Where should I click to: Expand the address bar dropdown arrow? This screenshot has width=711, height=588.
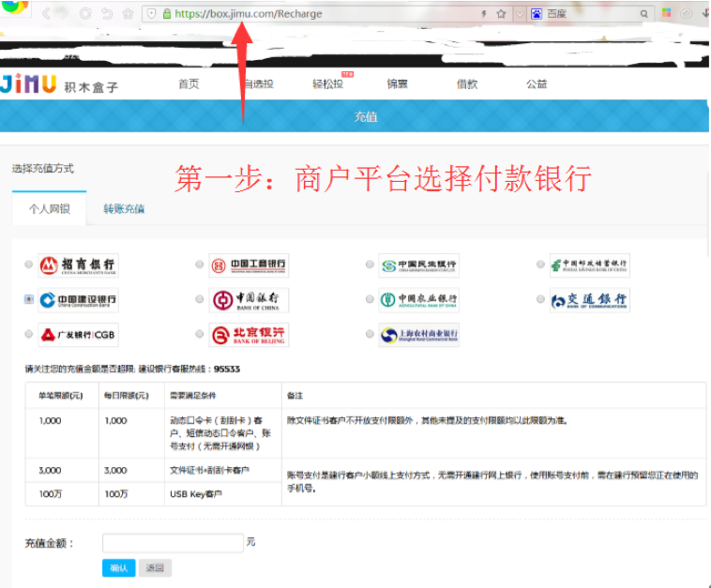click(x=520, y=14)
